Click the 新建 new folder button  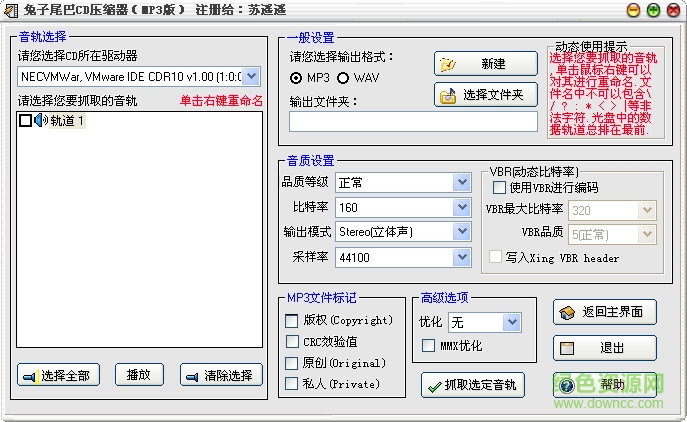(x=486, y=64)
